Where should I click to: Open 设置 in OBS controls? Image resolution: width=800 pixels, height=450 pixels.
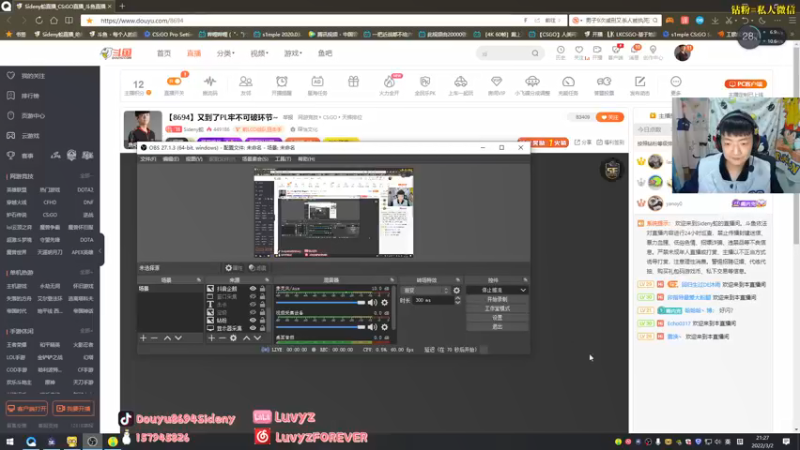[x=497, y=318]
